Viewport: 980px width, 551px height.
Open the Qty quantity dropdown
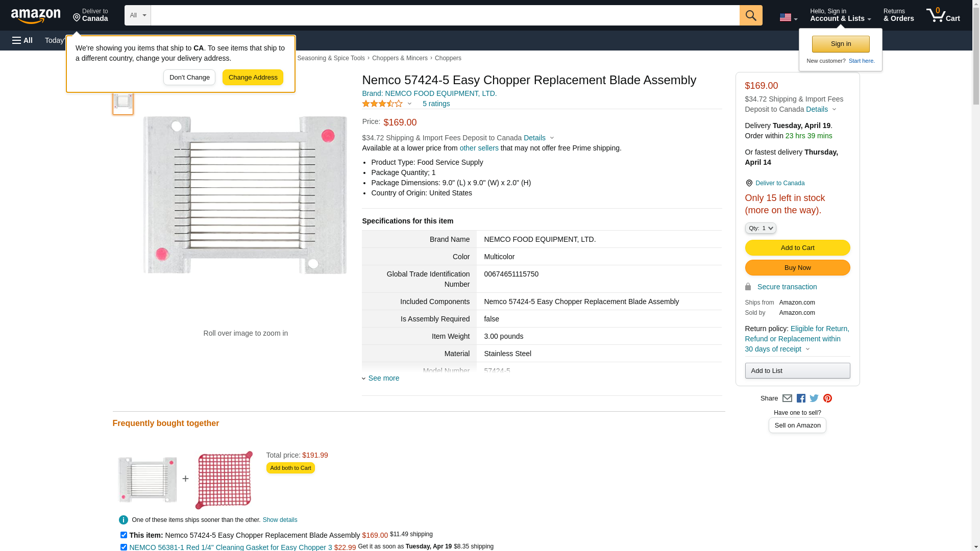pos(760,228)
